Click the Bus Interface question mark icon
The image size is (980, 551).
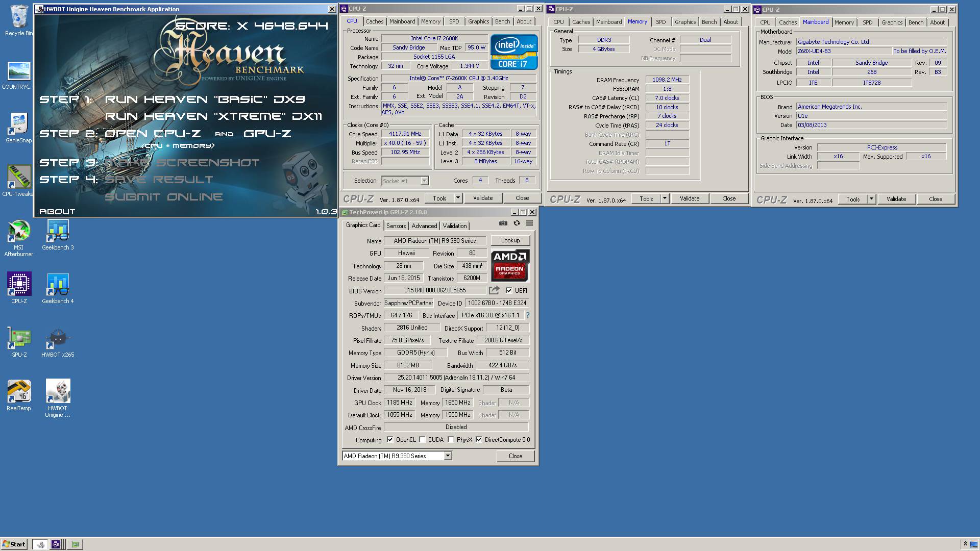tap(528, 315)
